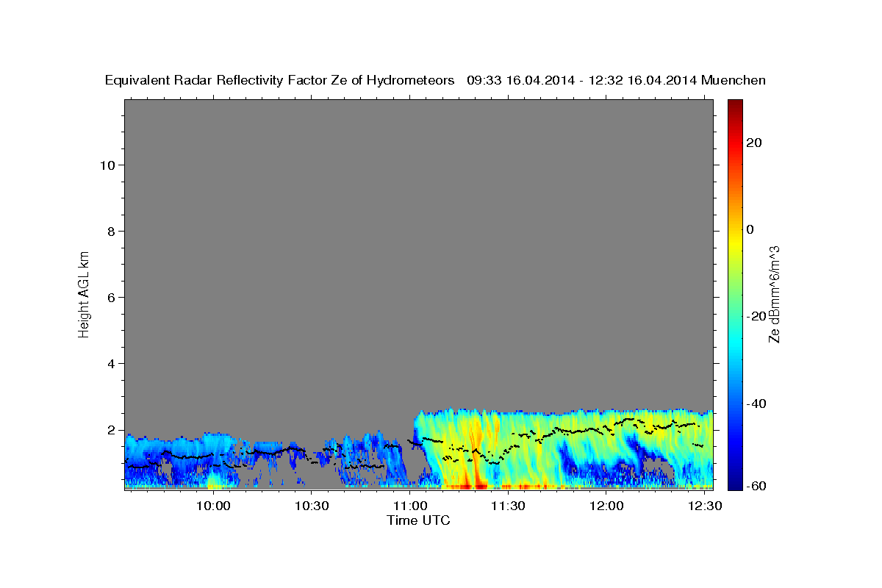Viewport: 882px width, 588px height.
Task: Click the 'Ze dBmm^6/m^3' colorbar unit label
Action: [774, 293]
